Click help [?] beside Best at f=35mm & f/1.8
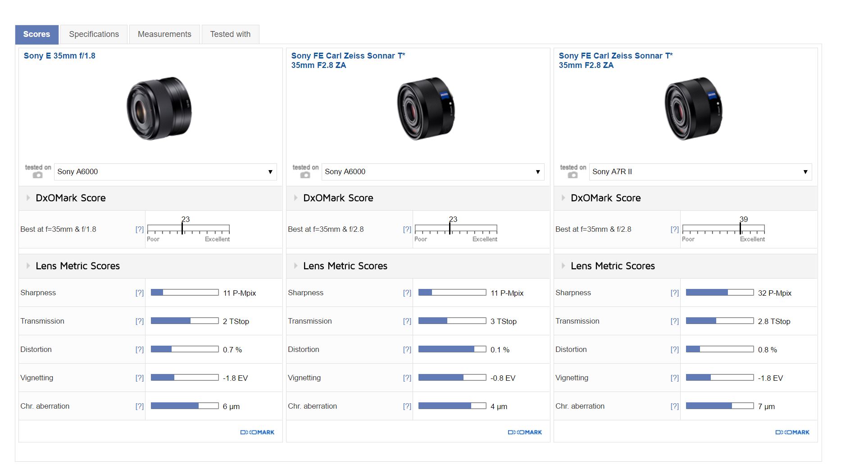The image size is (868, 473). tap(140, 229)
